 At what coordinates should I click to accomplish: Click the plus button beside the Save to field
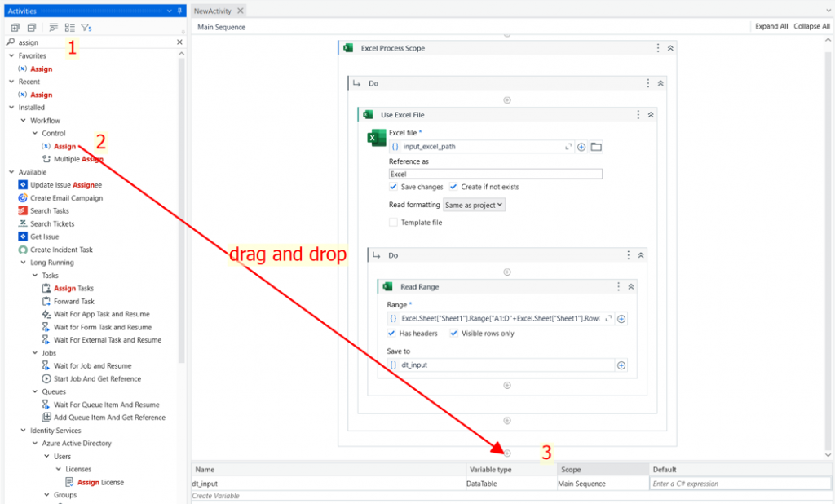pos(621,365)
